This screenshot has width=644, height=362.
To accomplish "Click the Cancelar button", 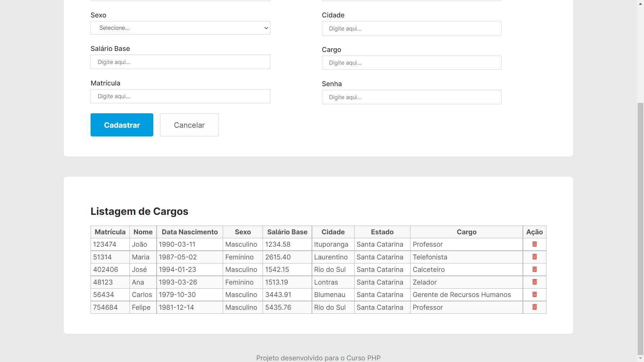I will click(189, 125).
